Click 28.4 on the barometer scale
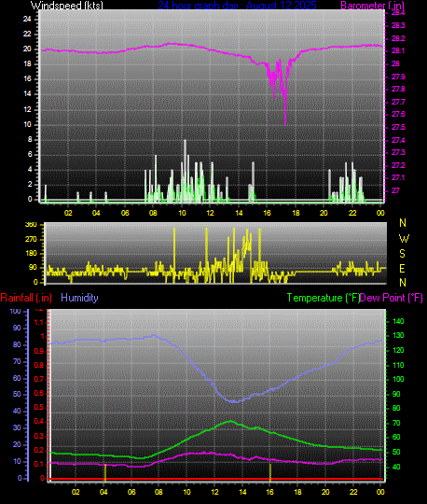 [398, 12]
